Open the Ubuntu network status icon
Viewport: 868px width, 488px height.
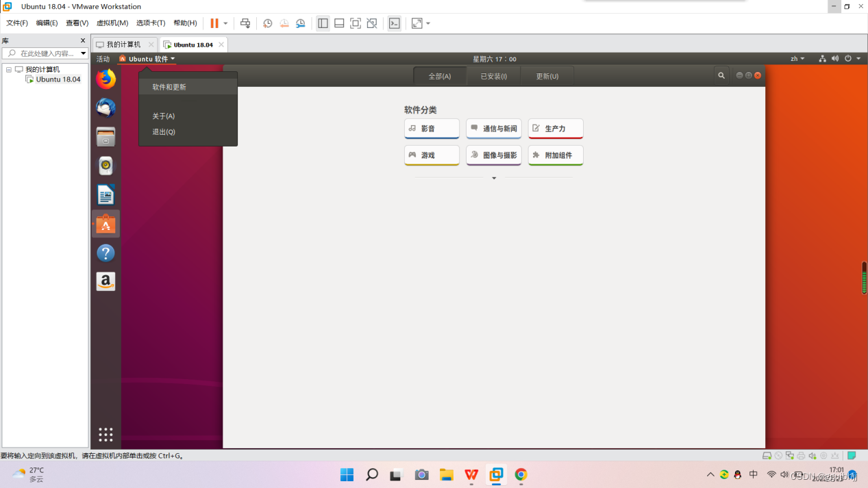(x=822, y=59)
